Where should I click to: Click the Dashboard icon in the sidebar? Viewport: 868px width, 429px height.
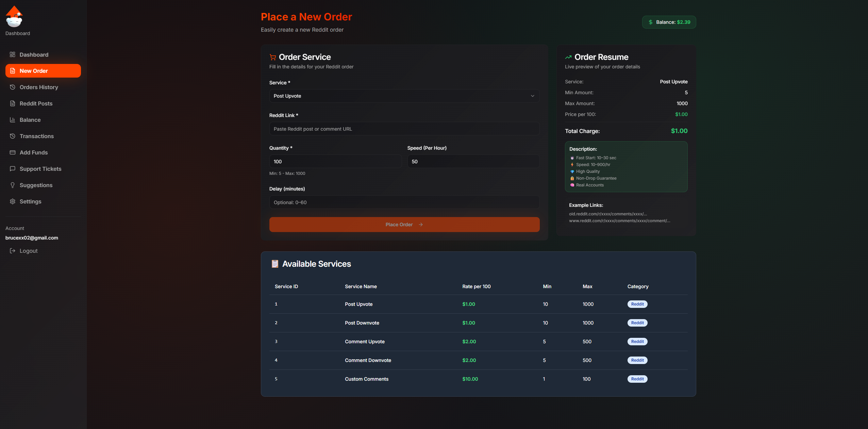coord(12,54)
